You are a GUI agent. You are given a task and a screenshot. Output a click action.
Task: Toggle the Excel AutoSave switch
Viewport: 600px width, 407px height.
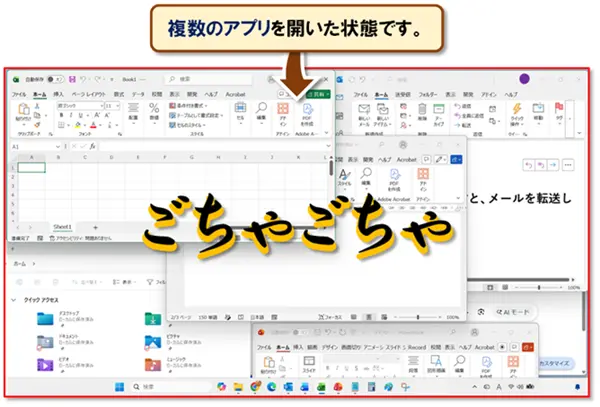pyautogui.click(x=55, y=79)
